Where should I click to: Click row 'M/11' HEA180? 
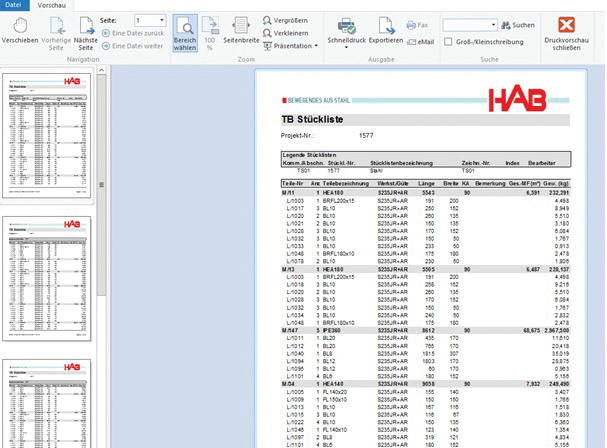pos(425,193)
